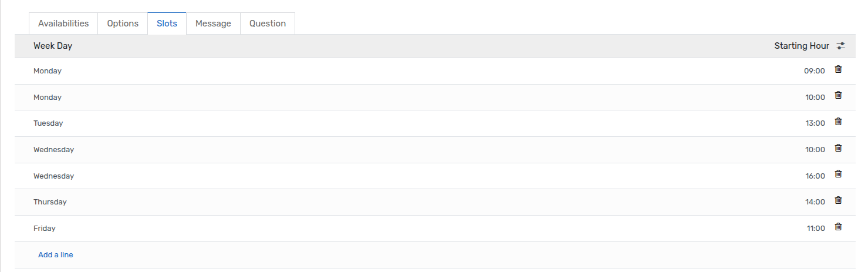This screenshot has height=272, width=868.
Task: Remove the Wednesday 16:00 slot
Action: tap(838, 174)
